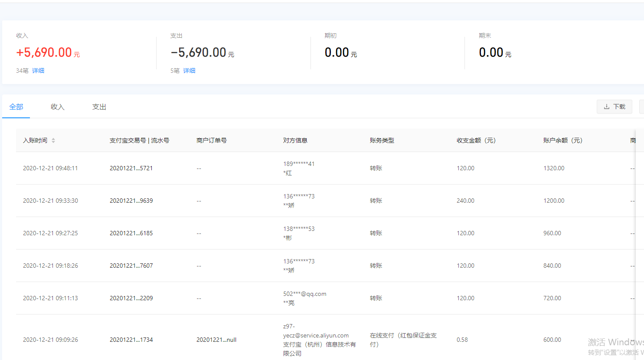Image resolution: width=644 pixels, height=360 pixels.
Task: Select transaction number 20201221...6185
Action: (x=131, y=233)
